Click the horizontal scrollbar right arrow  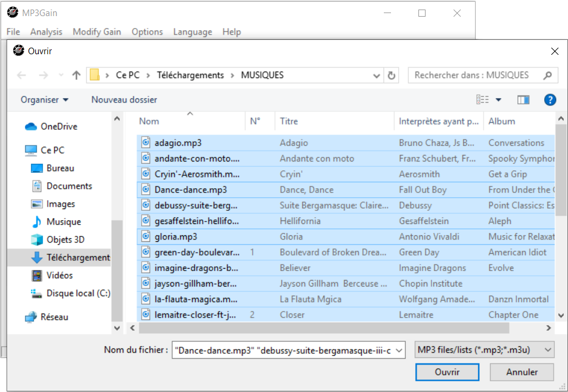coord(548,328)
